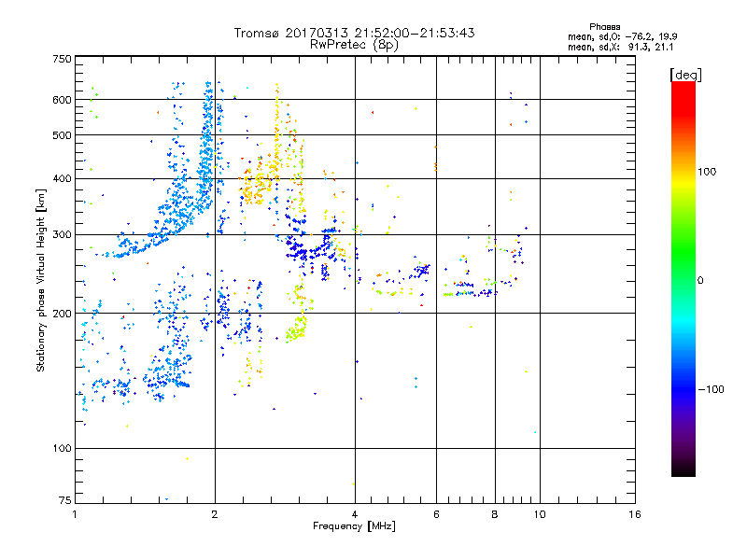Click the y-axis tick label '600'
This screenshot has height=560, width=747.
(62, 100)
